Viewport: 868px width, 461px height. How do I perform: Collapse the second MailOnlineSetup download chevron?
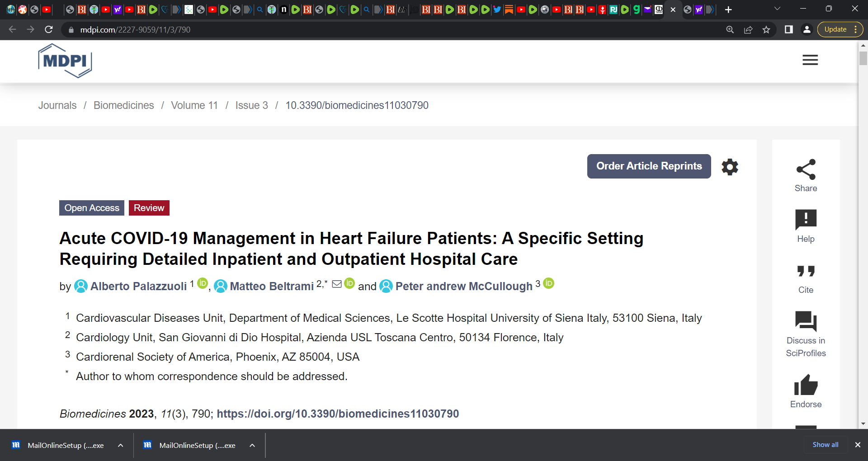(x=251, y=445)
